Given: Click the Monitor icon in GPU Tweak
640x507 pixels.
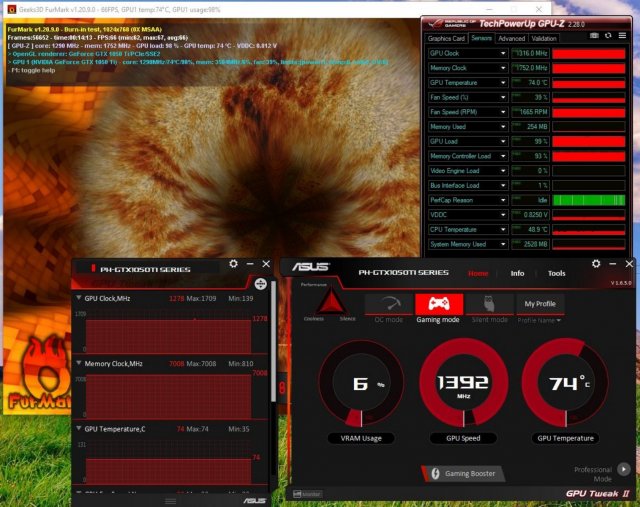Looking at the screenshot, I should 307,492.
